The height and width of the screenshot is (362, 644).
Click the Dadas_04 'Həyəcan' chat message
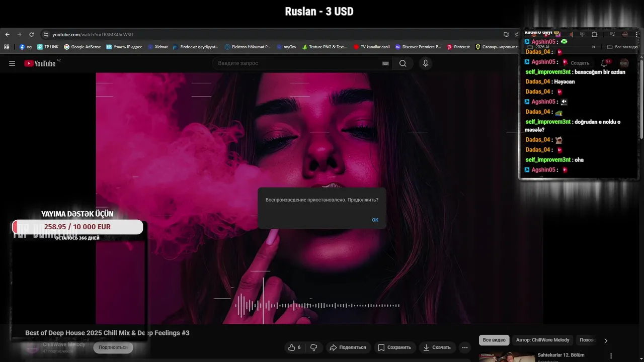(550, 81)
